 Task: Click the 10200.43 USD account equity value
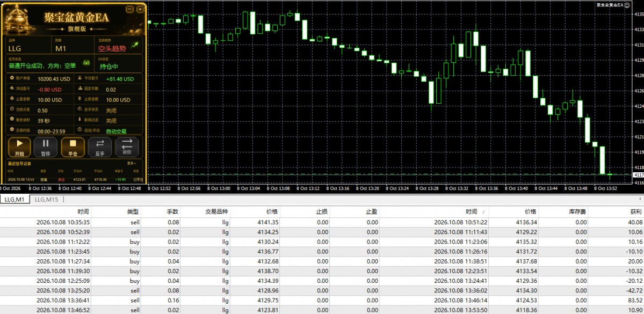(54, 79)
